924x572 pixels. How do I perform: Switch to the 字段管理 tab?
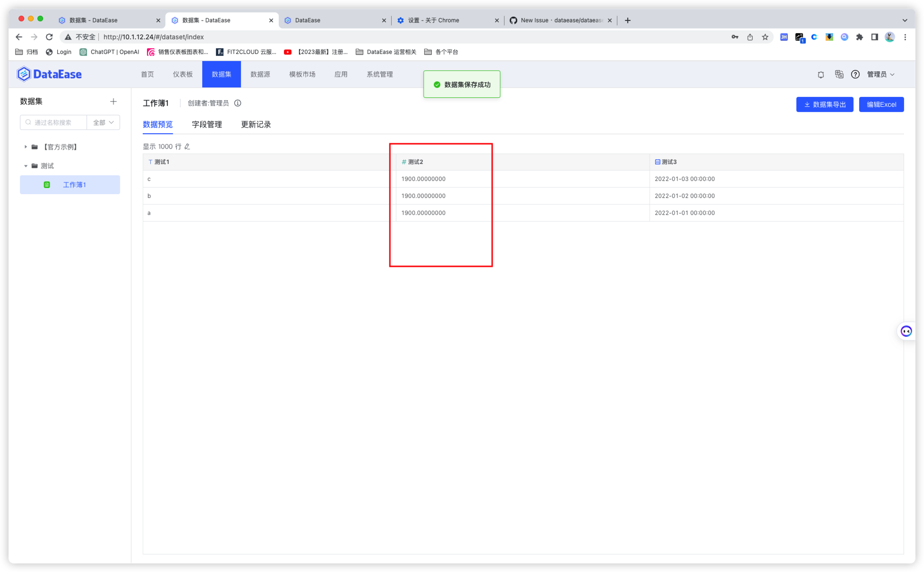pos(207,124)
